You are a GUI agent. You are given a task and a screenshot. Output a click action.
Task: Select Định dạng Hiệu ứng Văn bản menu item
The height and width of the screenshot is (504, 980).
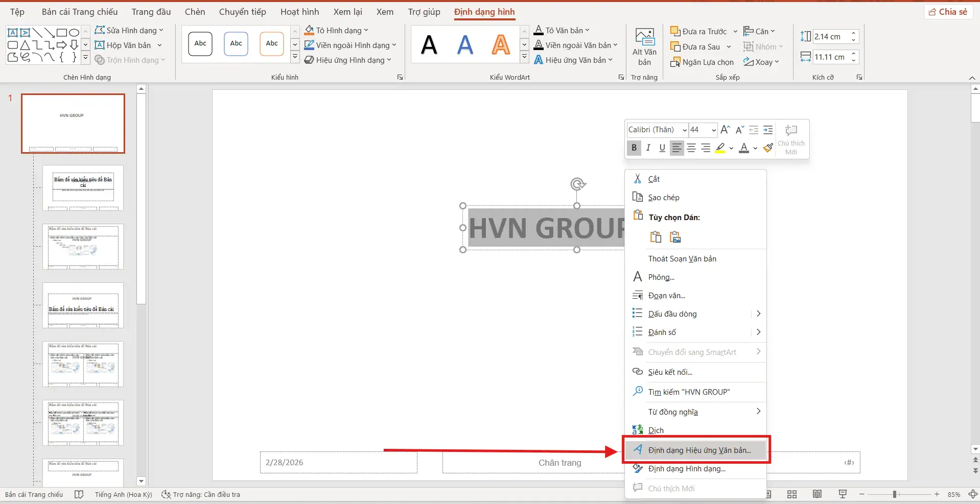[x=699, y=450]
